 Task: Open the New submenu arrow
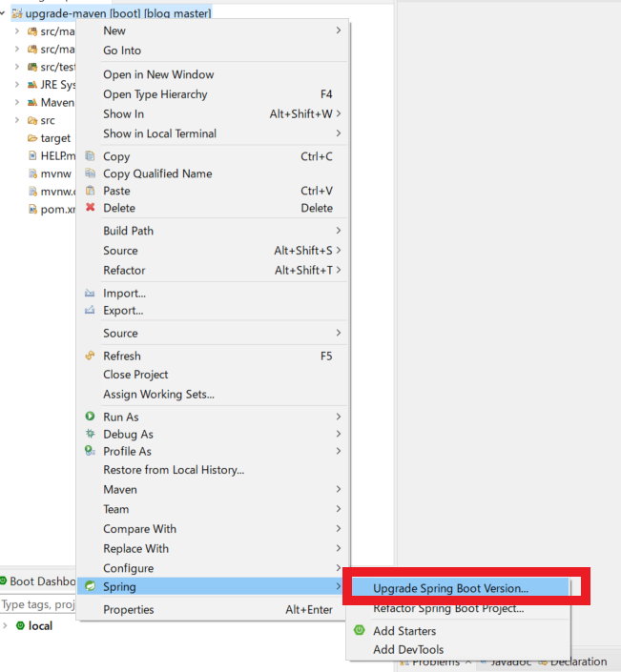pyautogui.click(x=339, y=31)
